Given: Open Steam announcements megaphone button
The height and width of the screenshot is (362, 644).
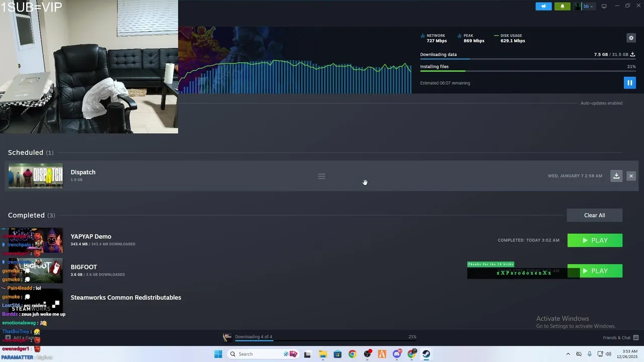Looking at the screenshot, I should 543,6.
